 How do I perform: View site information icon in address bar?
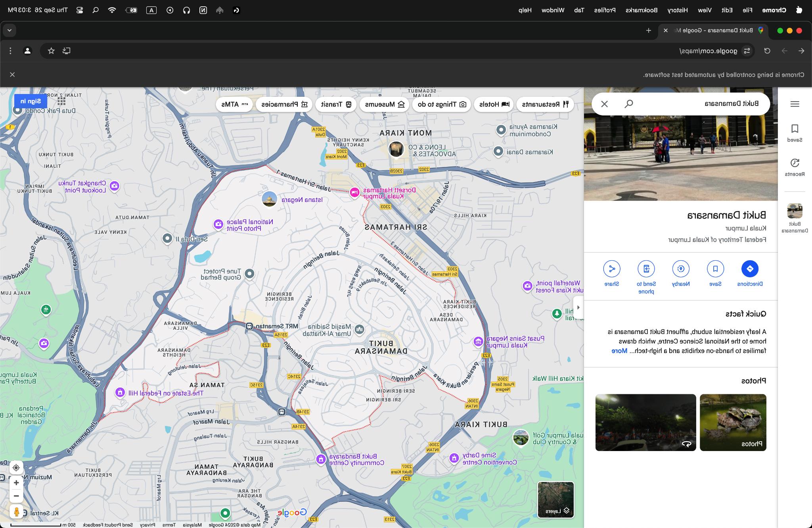pos(747,51)
